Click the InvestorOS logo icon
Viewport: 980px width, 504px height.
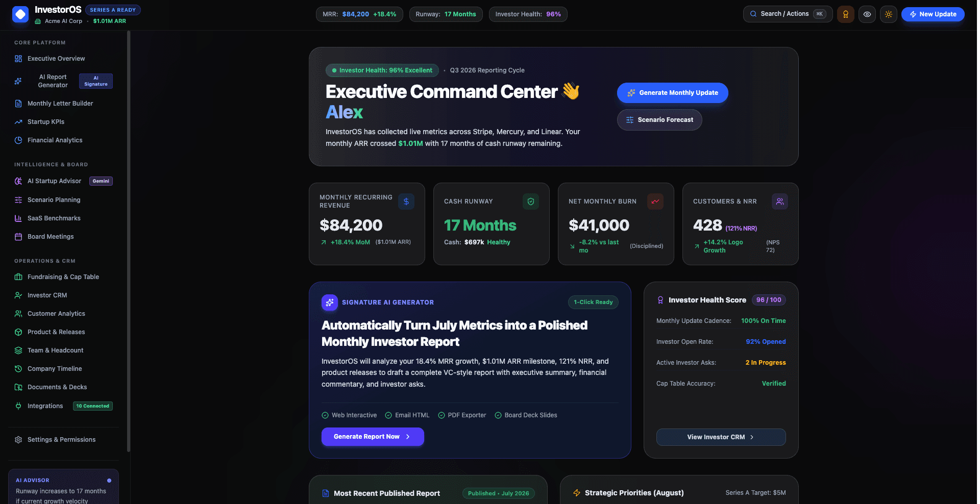click(x=20, y=14)
